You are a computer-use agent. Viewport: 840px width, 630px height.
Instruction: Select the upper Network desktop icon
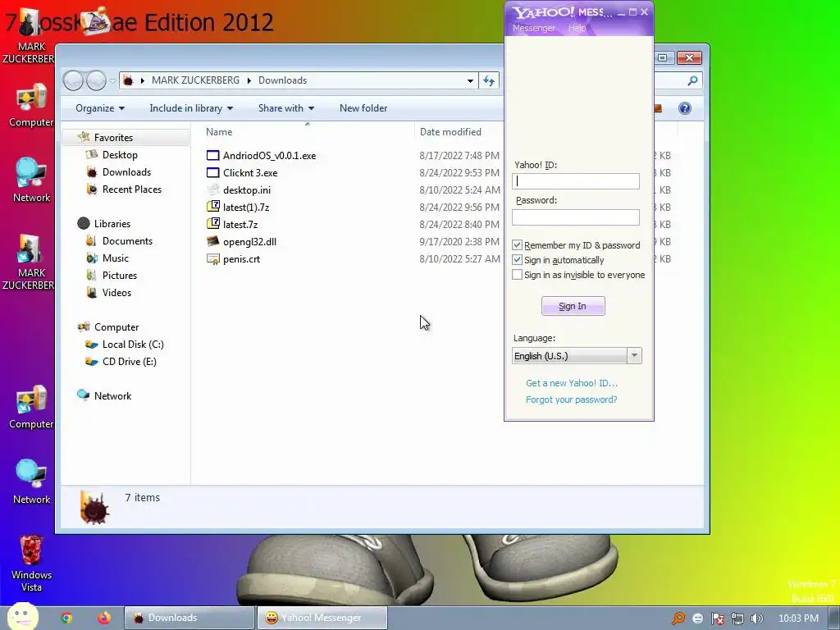point(31,173)
